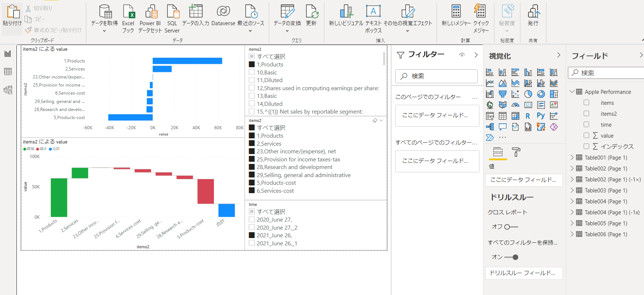
Task: Add a Q&A speech bubble visual
Action: pos(502,127)
